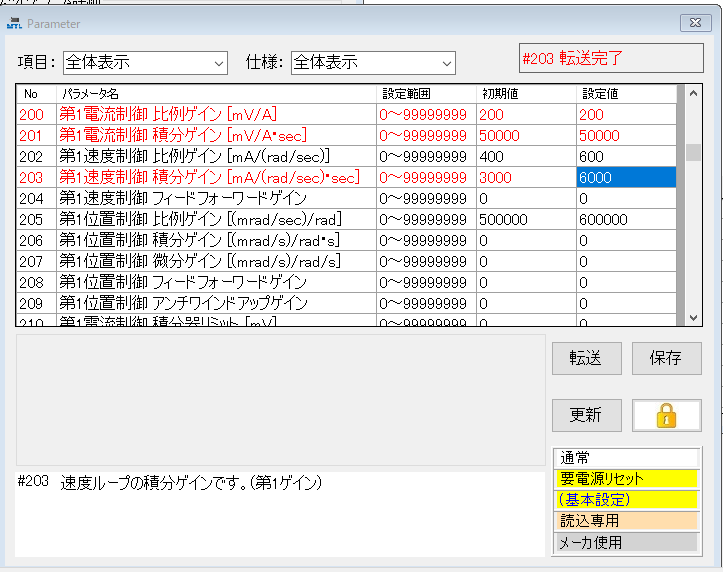Click the 読込専用 legend color swatch

point(628,521)
